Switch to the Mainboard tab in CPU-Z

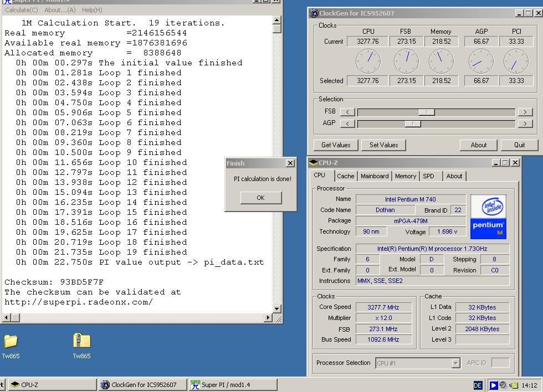tap(375, 176)
